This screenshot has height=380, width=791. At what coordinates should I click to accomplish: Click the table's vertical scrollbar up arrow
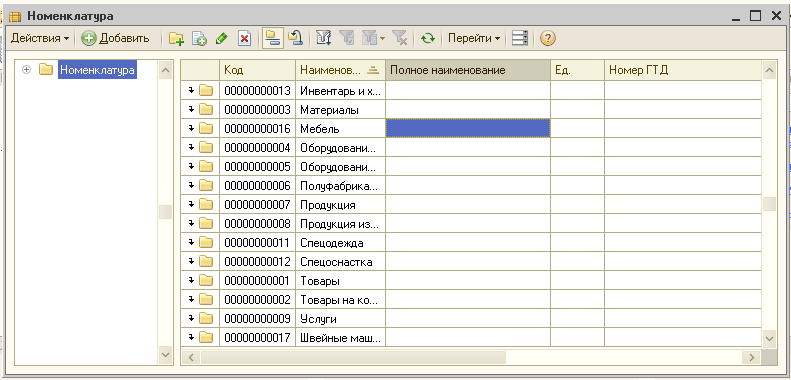tap(769, 71)
